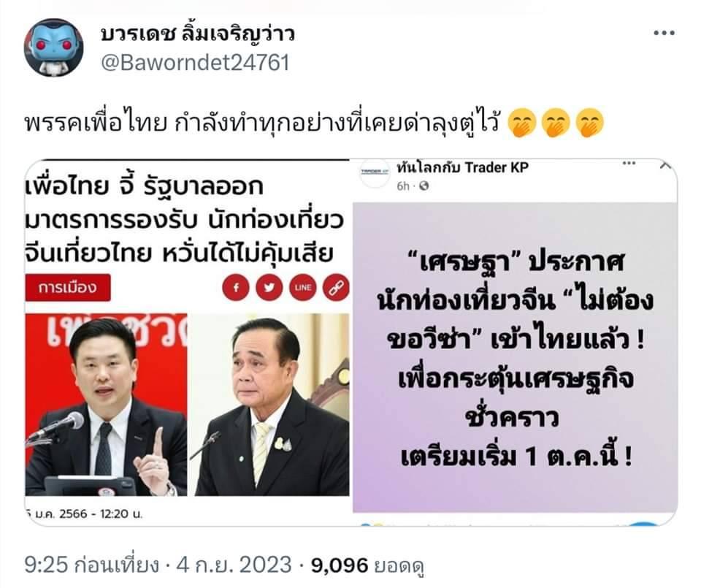View the 9,096 ยอดดู views count
Screen dimensions: 701x588
(367, 565)
